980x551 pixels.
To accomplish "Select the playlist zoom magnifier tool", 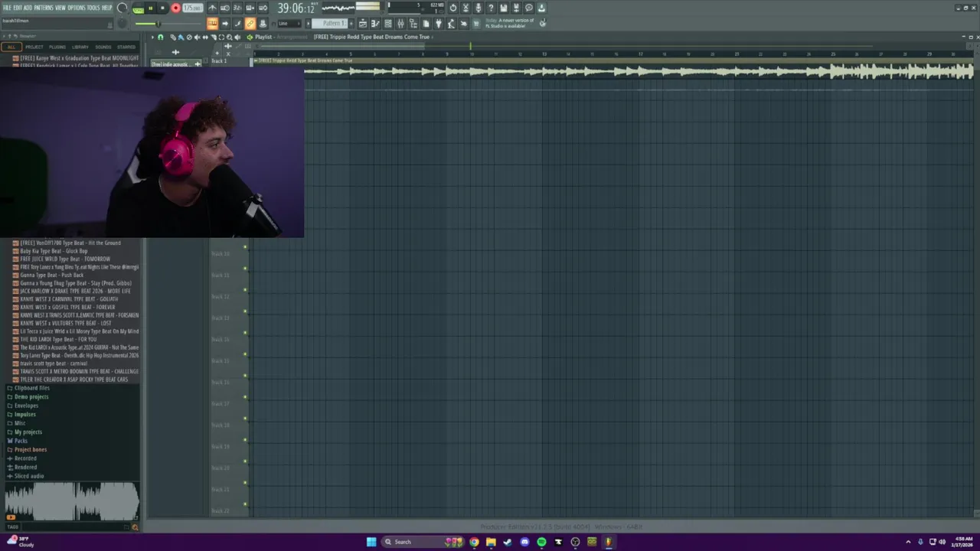I will (230, 37).
